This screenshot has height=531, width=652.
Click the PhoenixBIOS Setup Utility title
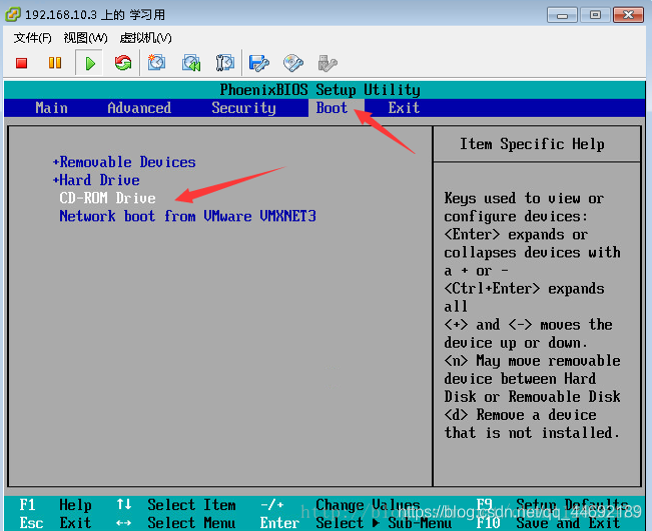click(x=320, y=90)
